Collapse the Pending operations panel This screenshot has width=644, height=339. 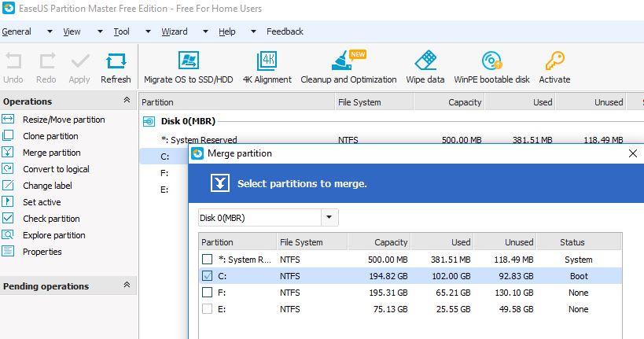pyautogui.click(x=127, y=285)
